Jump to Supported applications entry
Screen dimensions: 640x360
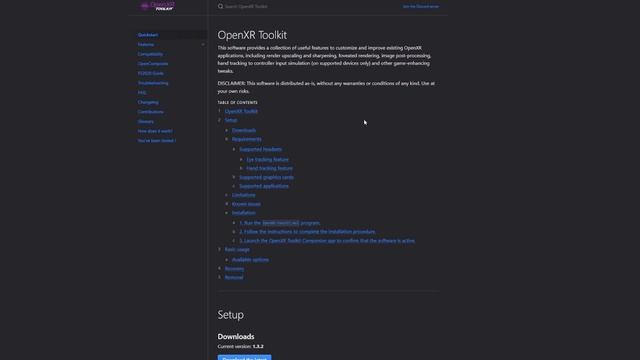tap(264, 186)
